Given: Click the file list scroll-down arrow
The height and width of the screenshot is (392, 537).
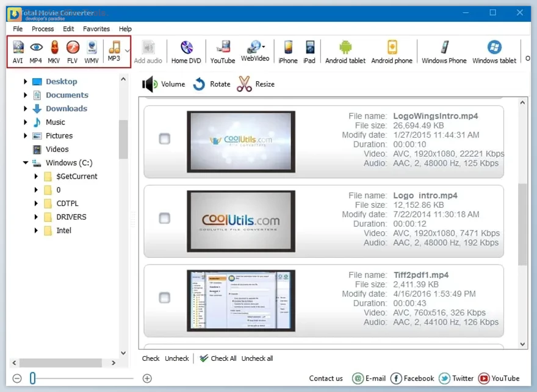Looking at the screenshot, I should (522, 344).
